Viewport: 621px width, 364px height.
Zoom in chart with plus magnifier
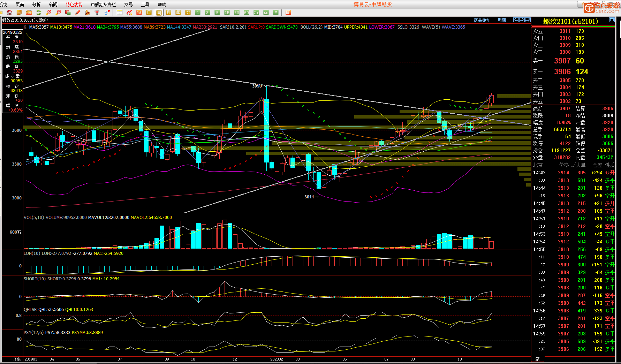(48, 13)
